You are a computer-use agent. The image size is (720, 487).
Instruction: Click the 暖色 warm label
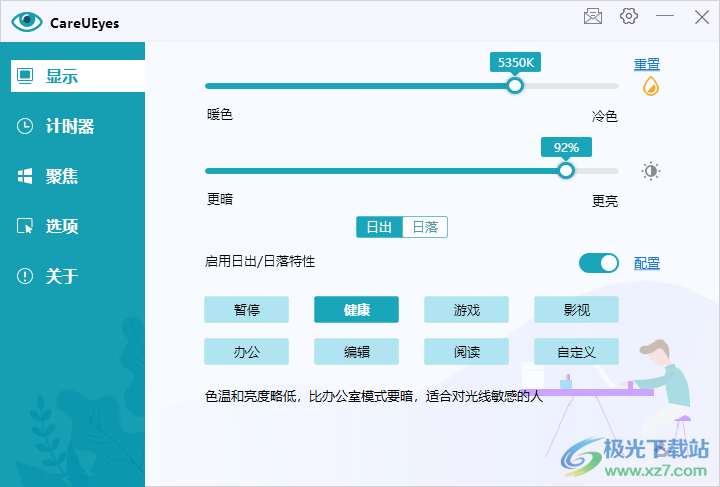(x=220, y=114)
